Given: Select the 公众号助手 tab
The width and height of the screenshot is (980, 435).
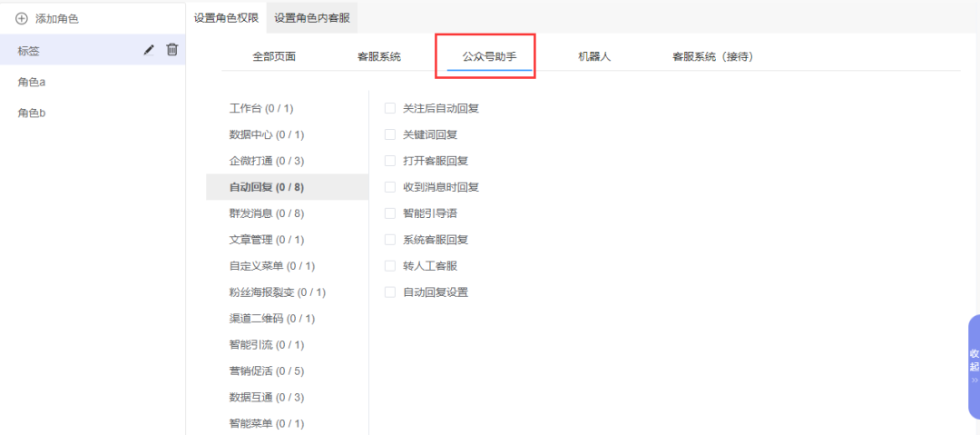Looking at the screenshot, I should (489, 57).
